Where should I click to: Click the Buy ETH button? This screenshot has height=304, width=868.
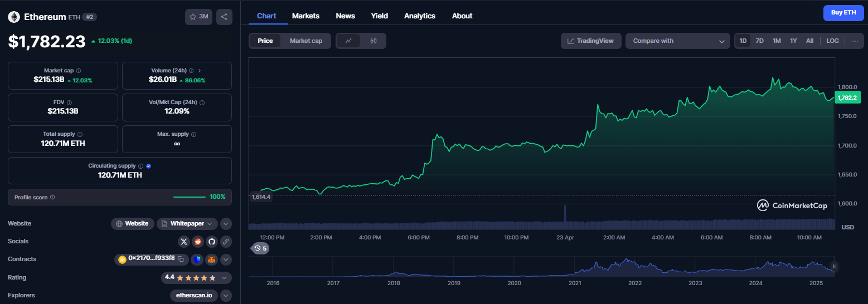pyautogui.click(x=843, y=12)
